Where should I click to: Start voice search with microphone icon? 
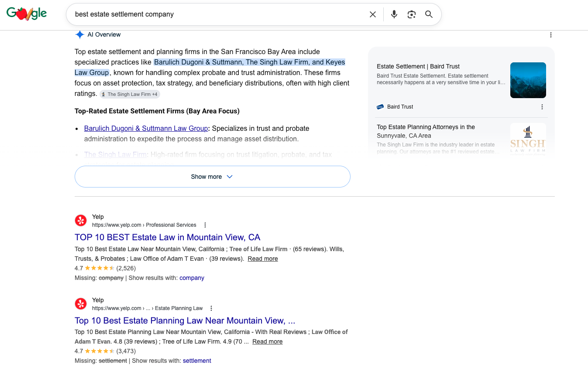coord(394,14)
